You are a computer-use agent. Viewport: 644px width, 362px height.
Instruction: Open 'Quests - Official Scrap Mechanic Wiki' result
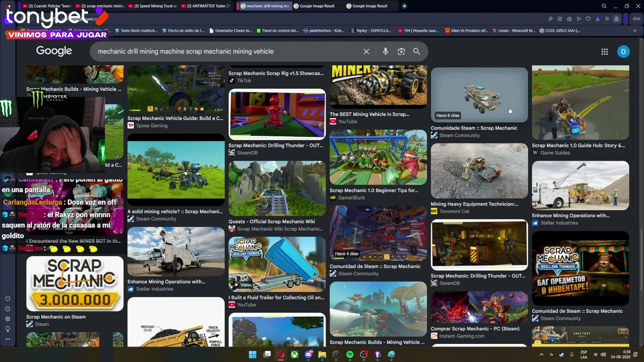(x=277, y=189)
